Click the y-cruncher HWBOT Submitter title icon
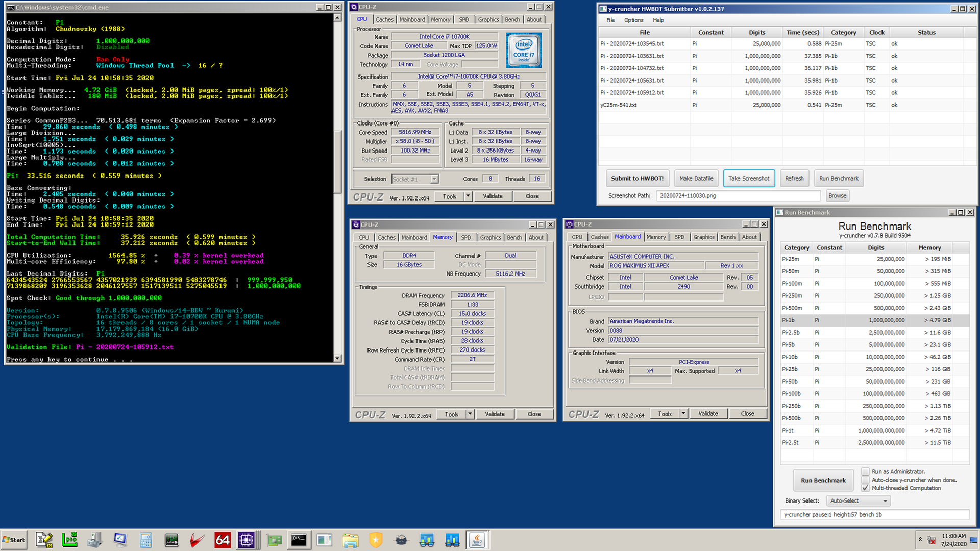Screen dimensions: 980x551 click(x=603, y=9)
